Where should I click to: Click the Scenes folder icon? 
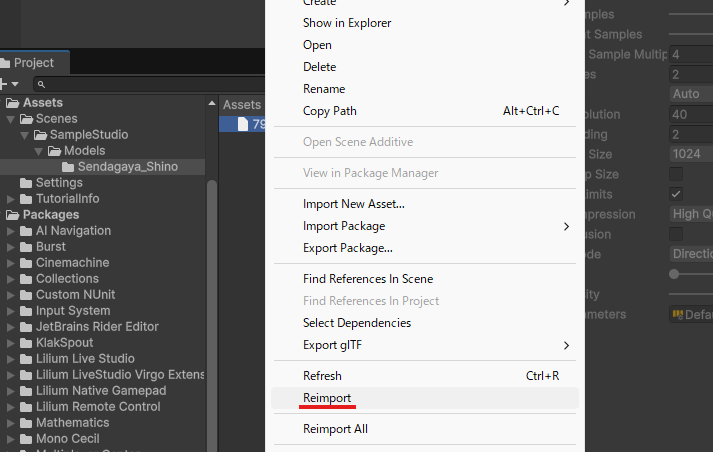pyautogui.click(x=26, y=119)
